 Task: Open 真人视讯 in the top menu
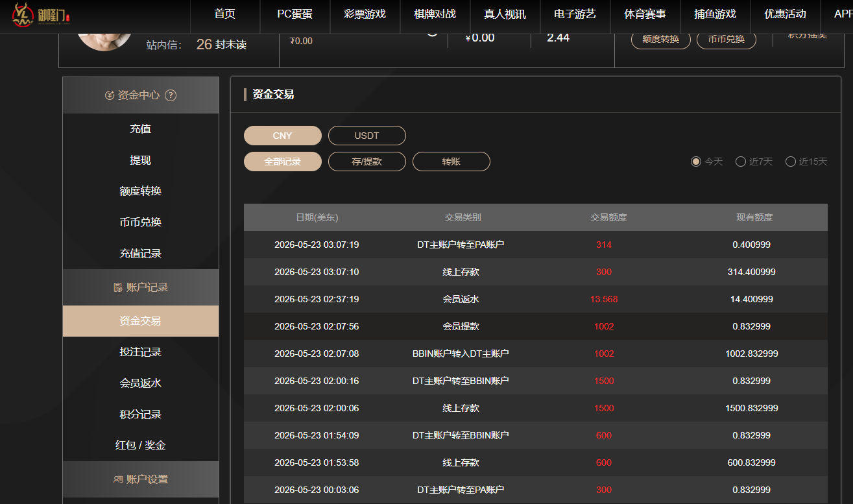[505, 14]
